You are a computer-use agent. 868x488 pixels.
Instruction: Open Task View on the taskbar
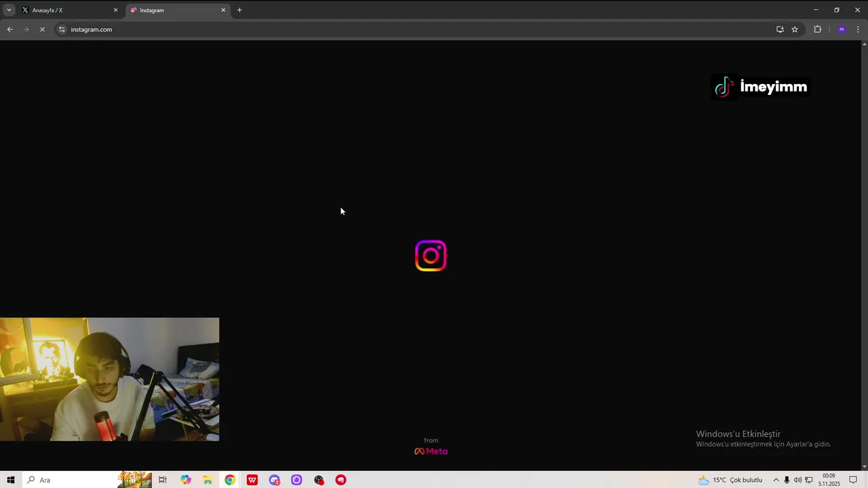point(163,480)
